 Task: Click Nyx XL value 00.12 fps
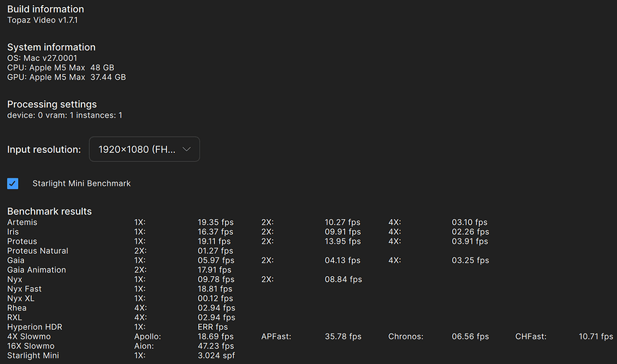click(x=216, y=298)
